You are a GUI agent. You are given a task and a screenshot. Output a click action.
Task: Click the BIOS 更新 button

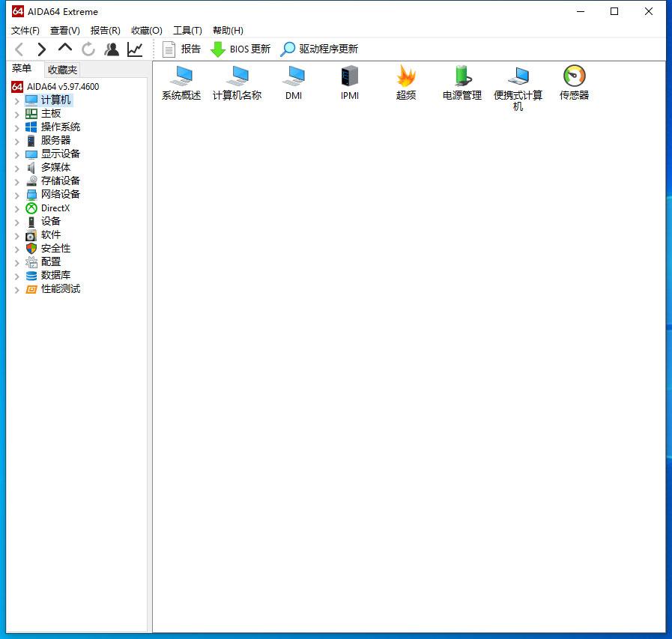coord(240,49)
